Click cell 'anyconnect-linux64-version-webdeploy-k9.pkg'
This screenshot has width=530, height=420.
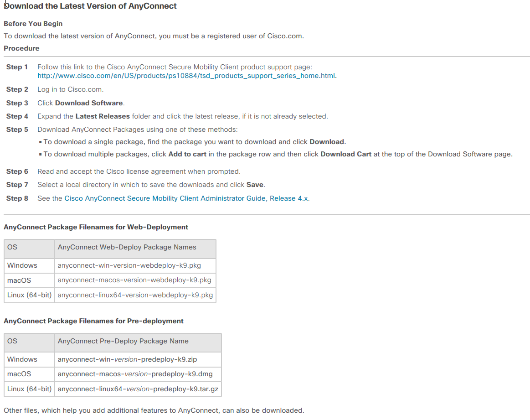[135, 295]
